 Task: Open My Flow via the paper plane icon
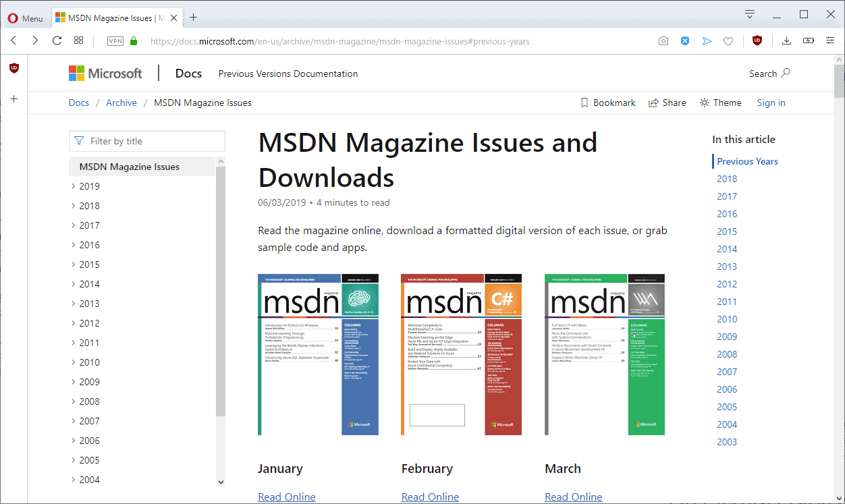tap(707, 40)
